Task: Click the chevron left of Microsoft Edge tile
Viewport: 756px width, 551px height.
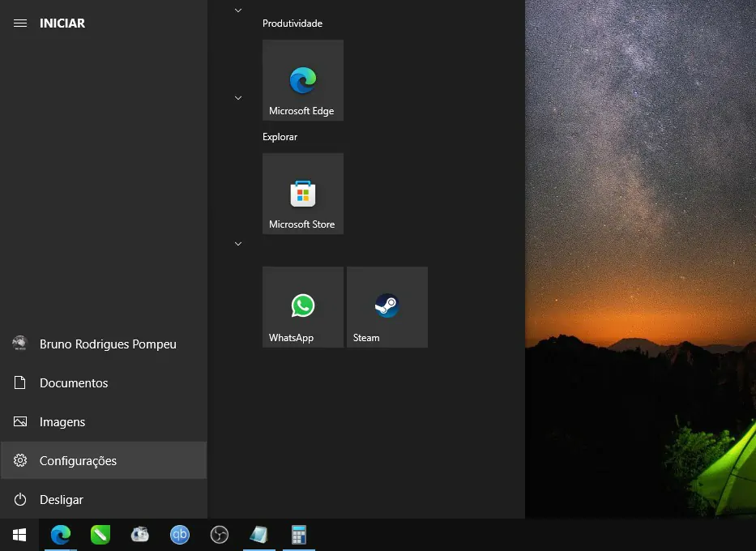Action: click(x=238, y=98)
